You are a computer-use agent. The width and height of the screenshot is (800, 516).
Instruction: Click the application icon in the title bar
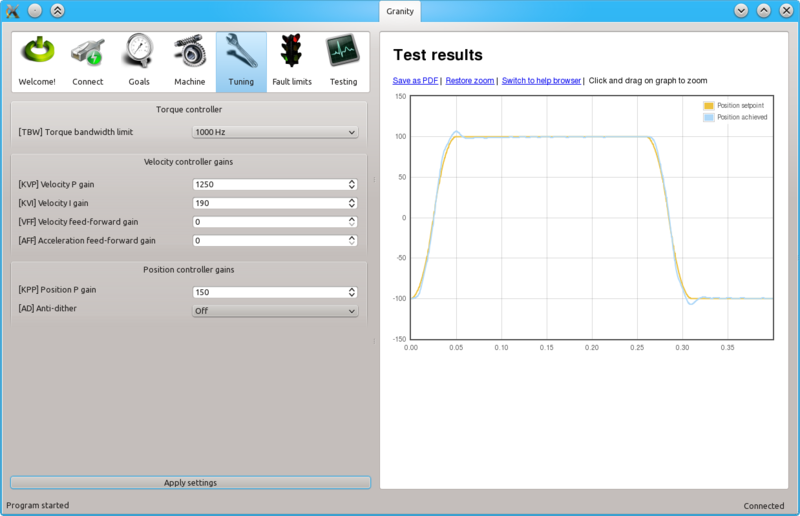(x=13, y=11)
